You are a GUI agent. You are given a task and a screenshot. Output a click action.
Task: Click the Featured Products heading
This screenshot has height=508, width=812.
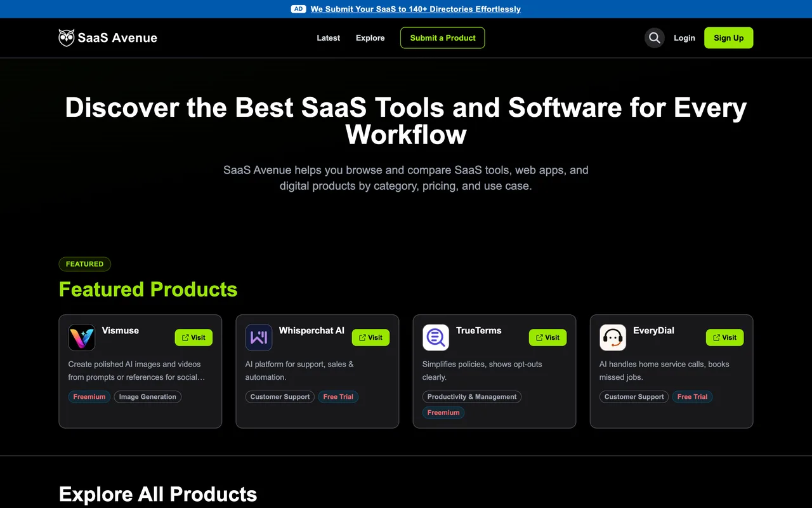(148, 290)
